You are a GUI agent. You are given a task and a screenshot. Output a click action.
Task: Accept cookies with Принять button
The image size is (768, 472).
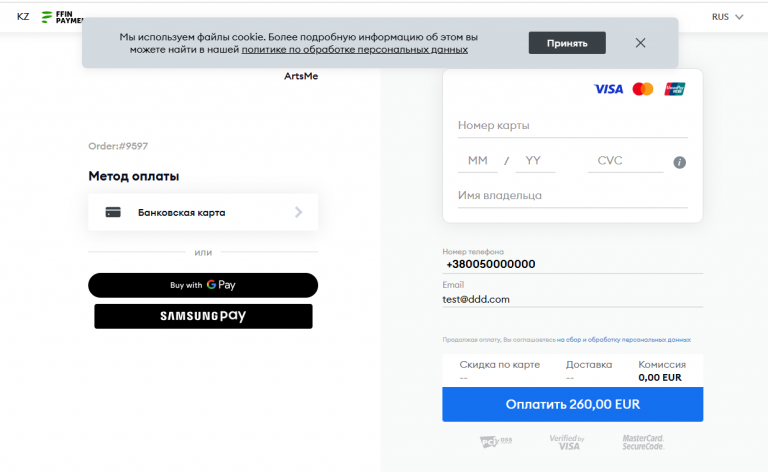(567, 43)
